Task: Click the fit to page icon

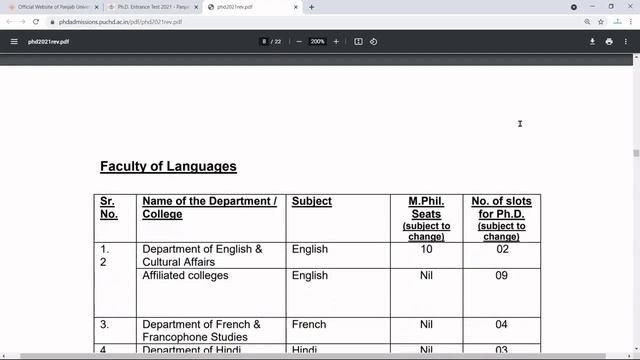Action: pyautogui.click(x=358, y=42)
